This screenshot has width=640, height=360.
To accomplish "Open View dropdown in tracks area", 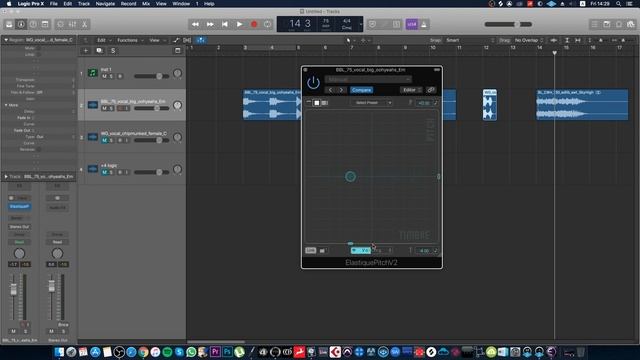I will [157, 40].
